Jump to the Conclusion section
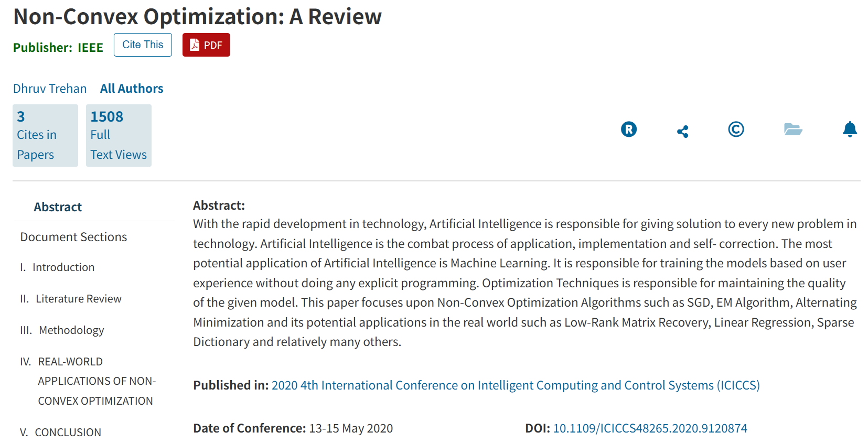The width and height of the screenshot is (868, 443). click(60, 433)
